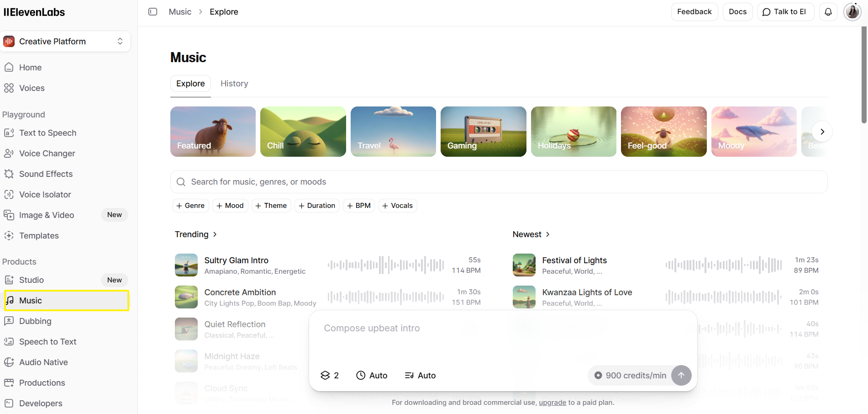The image size is (868, 414).
Task: Select the Text to Speech icon in sidebar
Action: [x=10, y=133]
